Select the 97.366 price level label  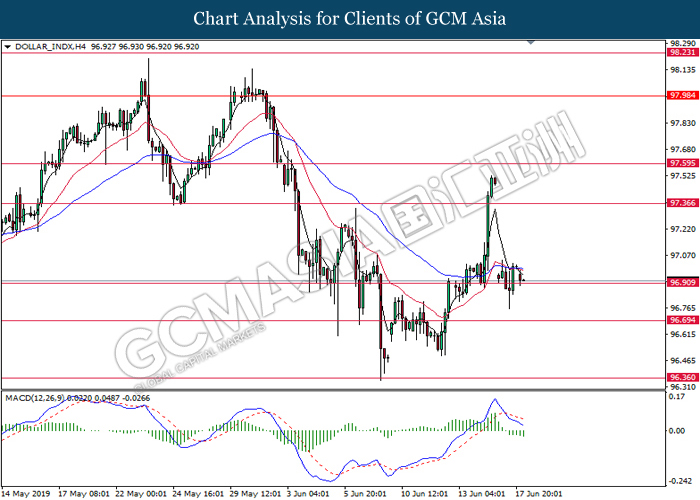(683, 203)
